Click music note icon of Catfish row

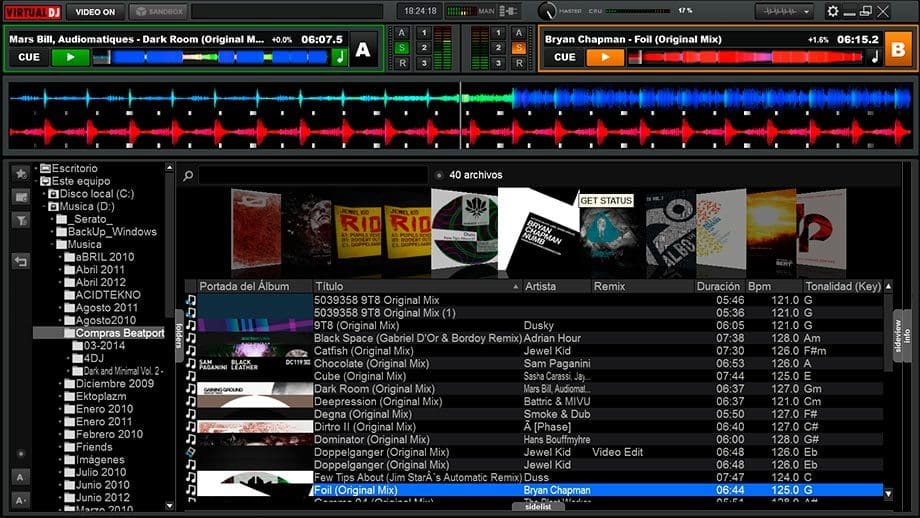pyautogui.click(x=191, y=351)
